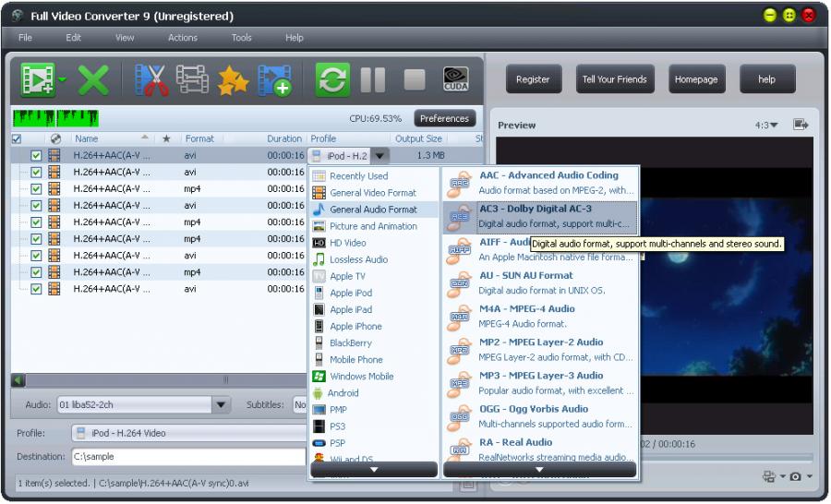Expand the 4:3 aspect ratio dropdown
Image resolution: width=831 pixels, height=504 pixels.
coord(766,125)
